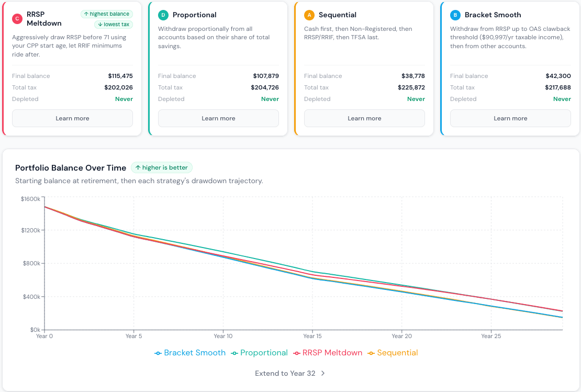This screenshot has width=581, height=392.
Task: Toggle Proportional series in chart legend
Action: (x=260, y=353)
